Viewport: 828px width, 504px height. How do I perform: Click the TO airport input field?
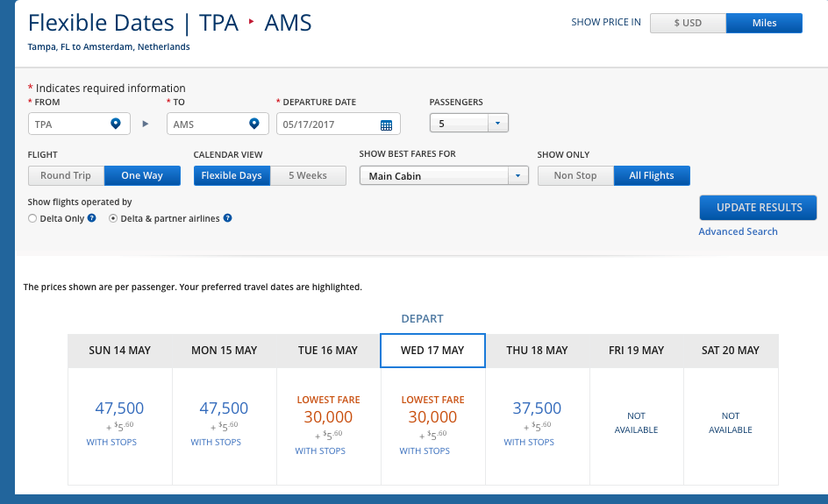click(x=218, y=124)
